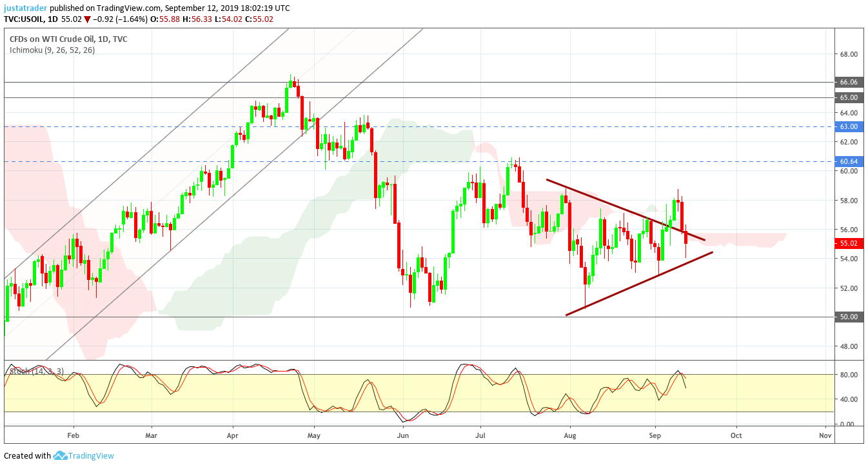Click the 66.06 horizontal line price label
This screenshot has height=467, width=868.
[849, 83]
